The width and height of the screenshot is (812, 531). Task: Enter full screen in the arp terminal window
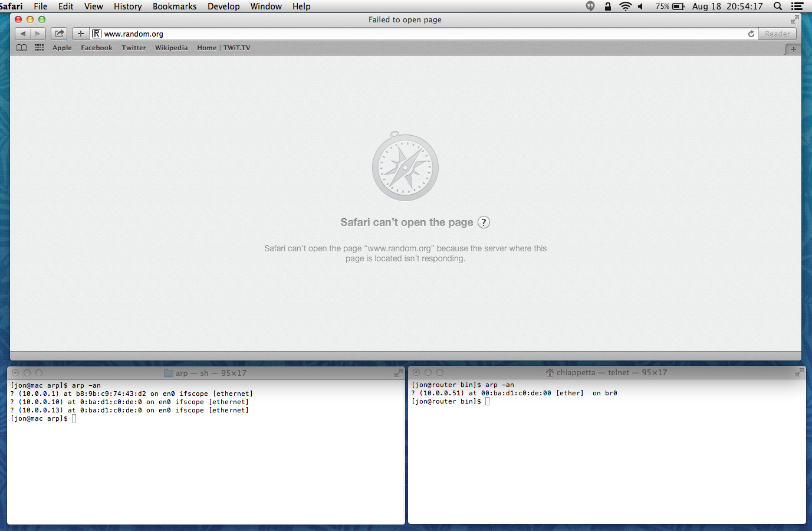click(399, 373)
